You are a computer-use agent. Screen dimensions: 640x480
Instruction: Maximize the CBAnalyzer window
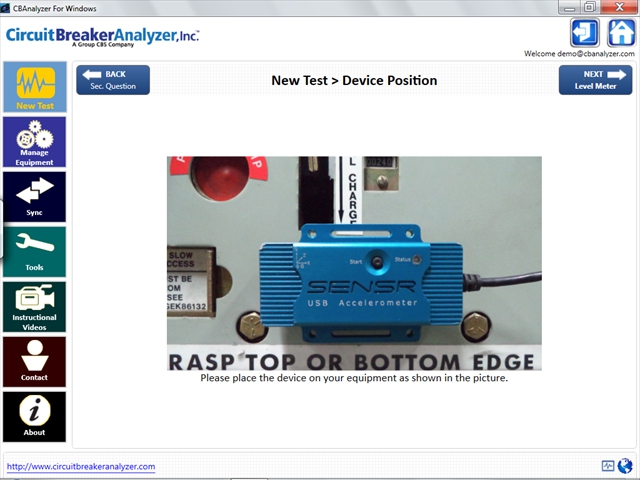coord(589,7)
